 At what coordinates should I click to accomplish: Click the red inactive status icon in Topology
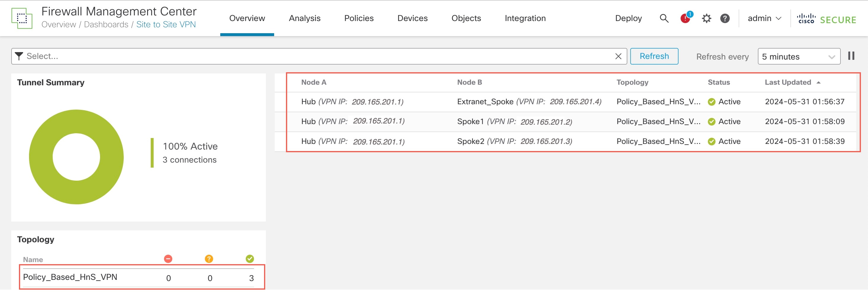[168, 259]
